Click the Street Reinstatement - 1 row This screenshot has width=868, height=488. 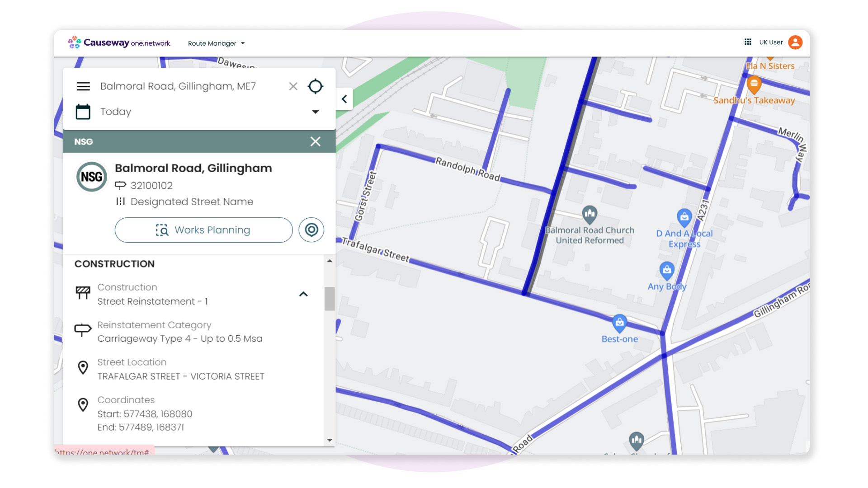pyautogui.click(x=153, y=301)
